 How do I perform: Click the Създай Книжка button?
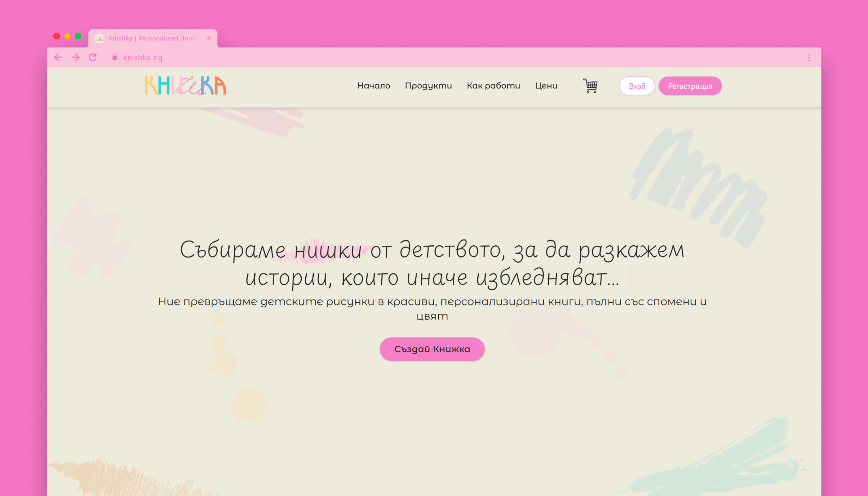(432, 349)
